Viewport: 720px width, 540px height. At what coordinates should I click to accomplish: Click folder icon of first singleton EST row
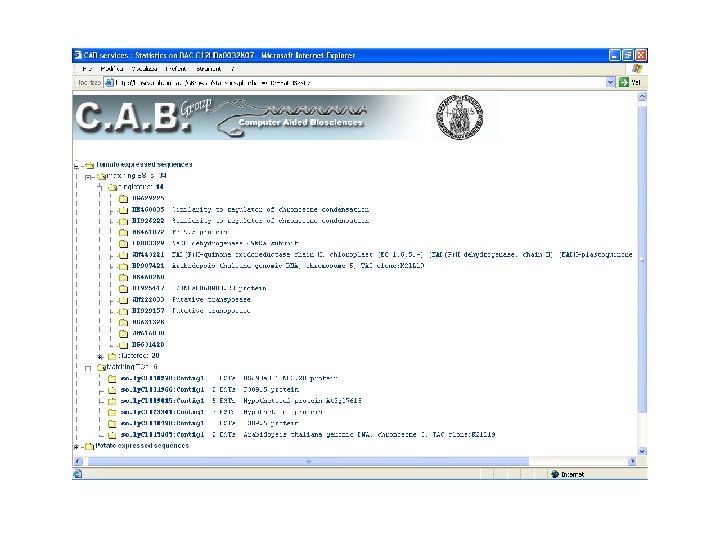click(x=124, y=199)
